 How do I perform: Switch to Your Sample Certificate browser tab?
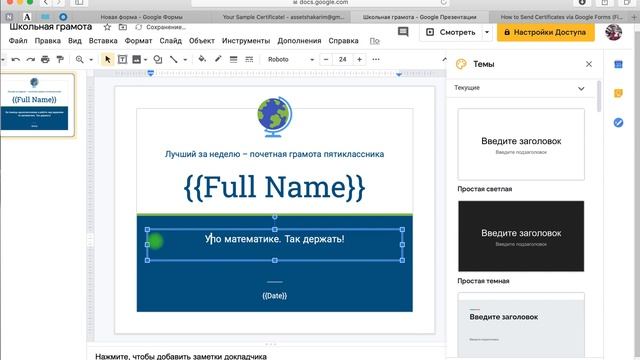tap(283, 17)
